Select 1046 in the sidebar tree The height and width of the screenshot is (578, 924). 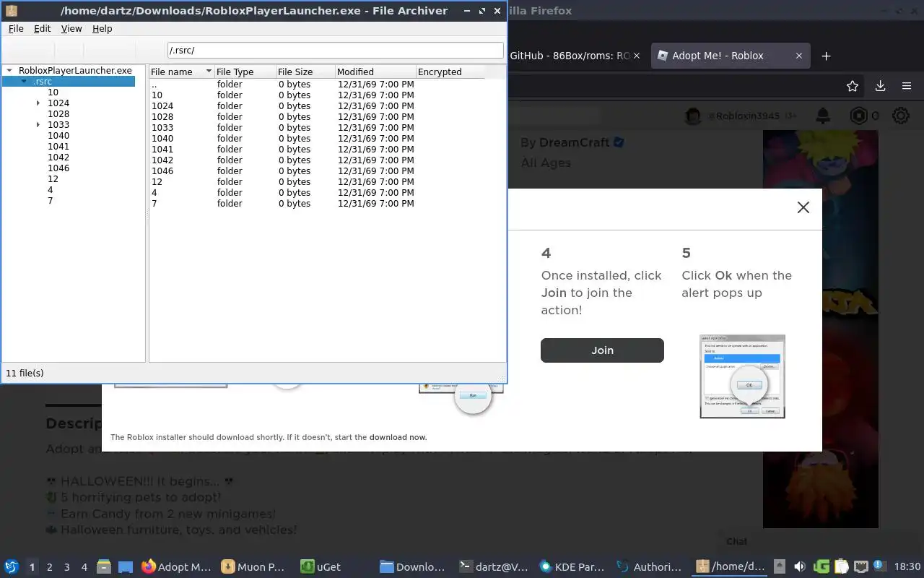pyautogui.click(x=58, y=168)
